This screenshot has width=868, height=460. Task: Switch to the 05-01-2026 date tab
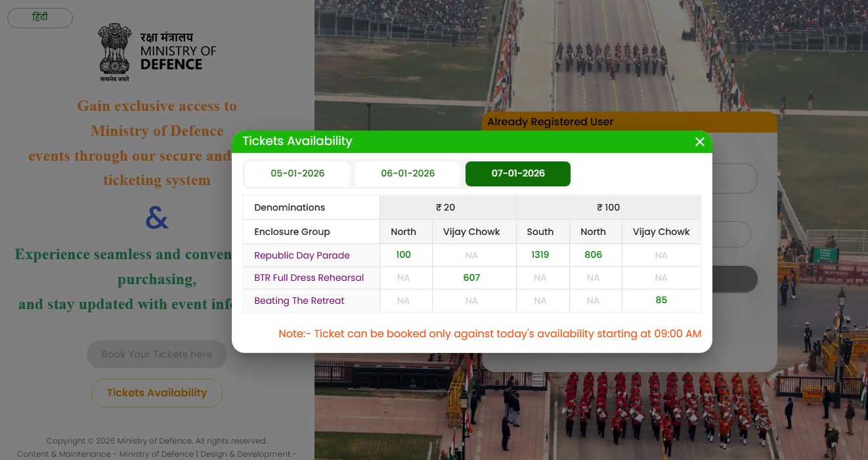(x=297, y=173)
